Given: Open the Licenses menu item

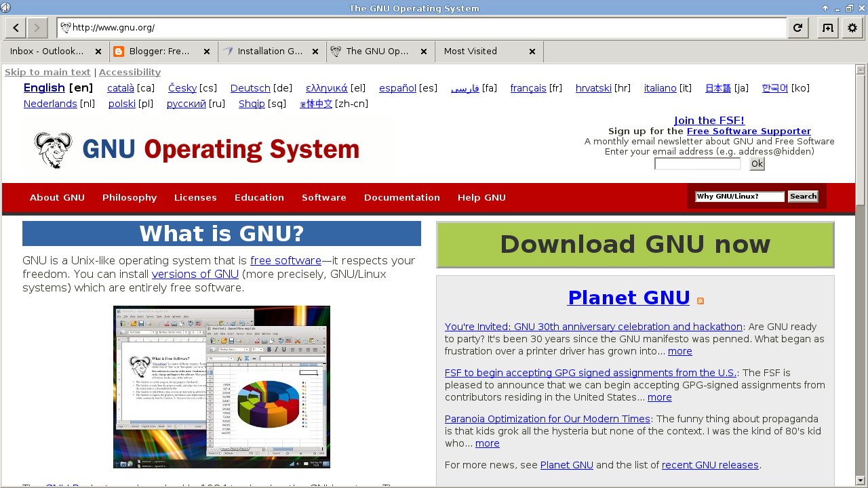Looking at the screenshot, I should (x=195, y=198).
